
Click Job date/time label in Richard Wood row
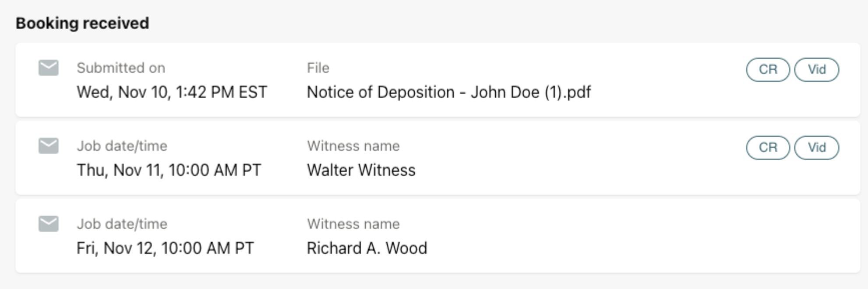tap(122, 224)
